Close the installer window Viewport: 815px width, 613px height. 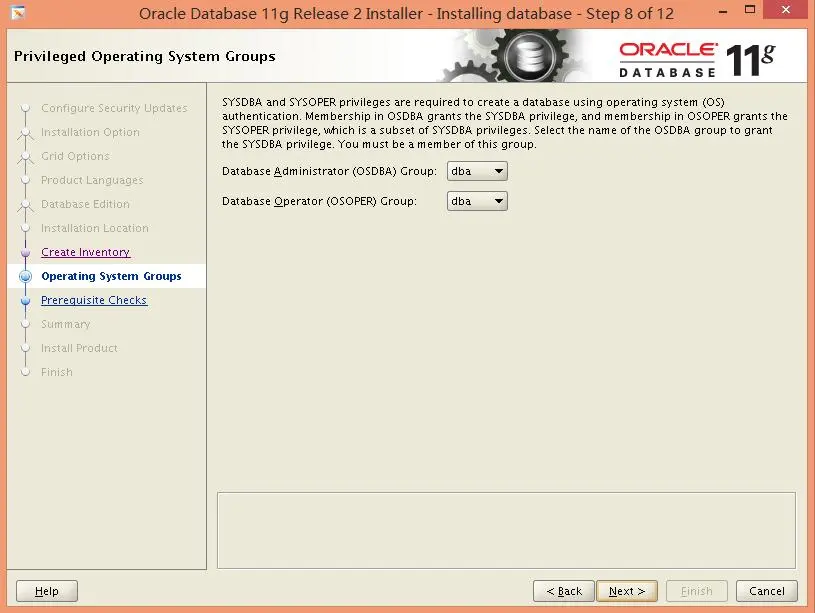pyautogui.click(x=786, y=9)
